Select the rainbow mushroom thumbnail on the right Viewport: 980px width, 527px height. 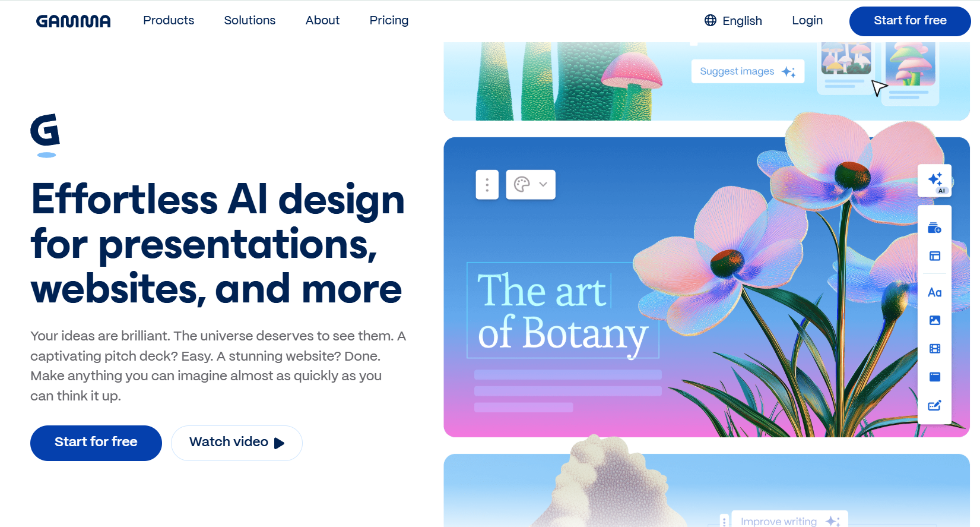[911, 64]
